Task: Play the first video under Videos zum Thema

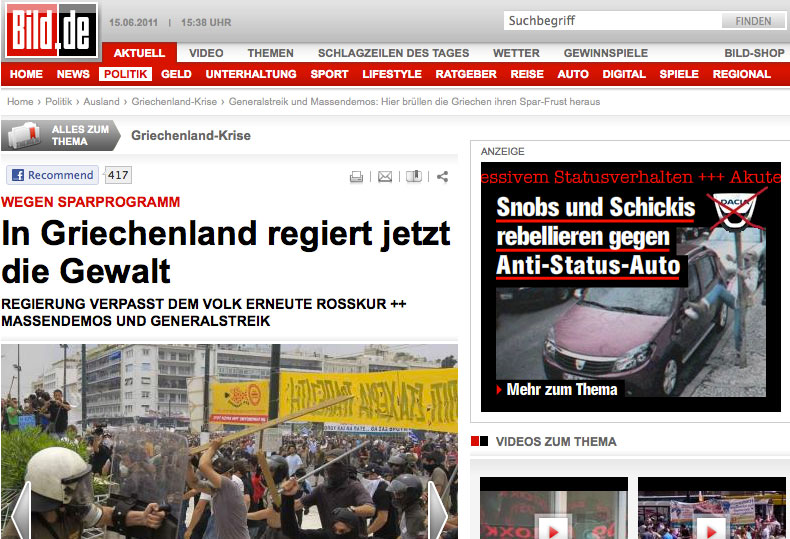Action: click(x=553, y=529)
